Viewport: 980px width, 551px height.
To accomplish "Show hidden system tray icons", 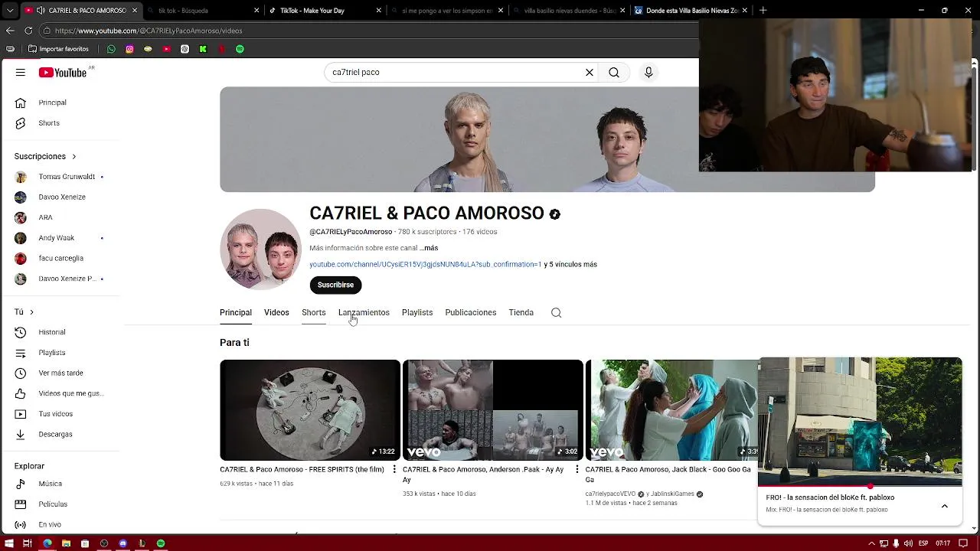I will point(873,543).
